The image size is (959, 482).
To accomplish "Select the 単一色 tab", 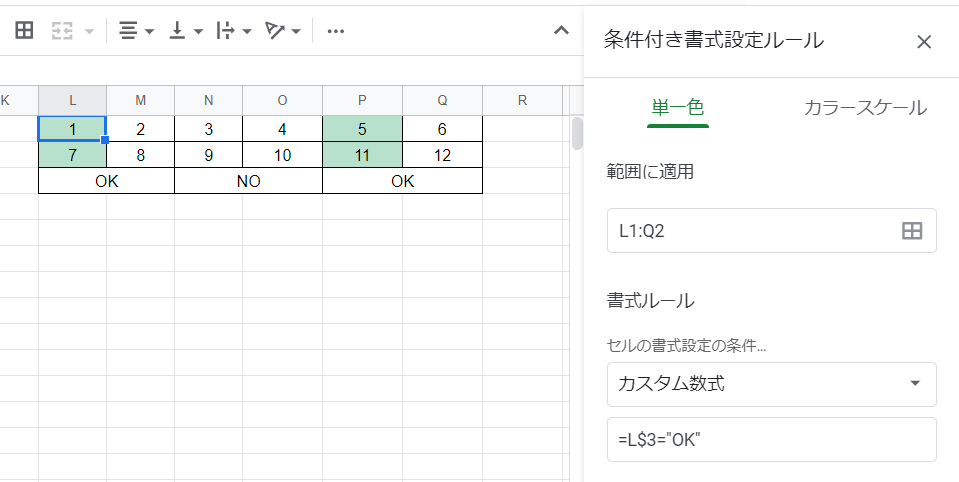I will point(678,108).
